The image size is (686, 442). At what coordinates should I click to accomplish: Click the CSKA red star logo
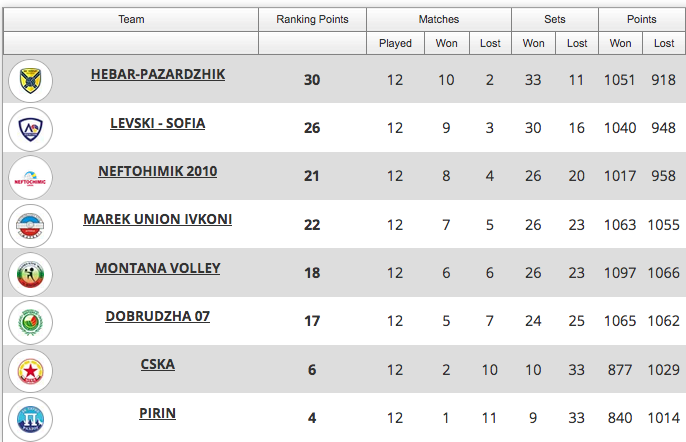pos(30,370)
